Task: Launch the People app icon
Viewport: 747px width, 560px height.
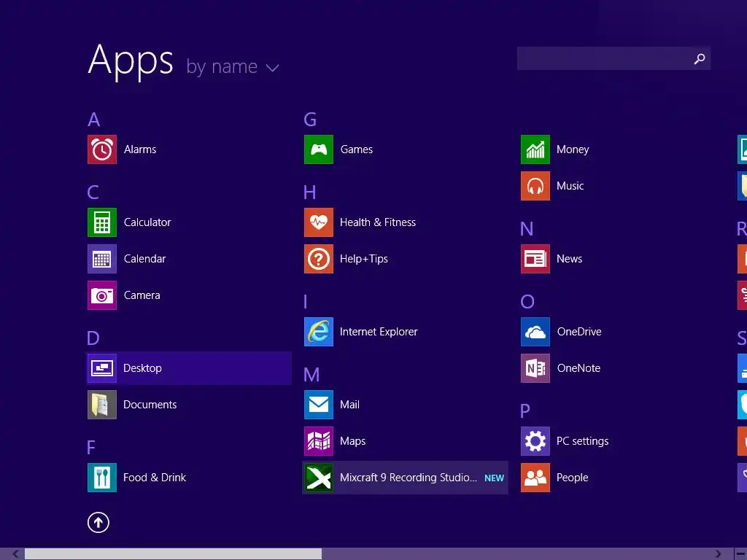Action: tap(535, 478)
